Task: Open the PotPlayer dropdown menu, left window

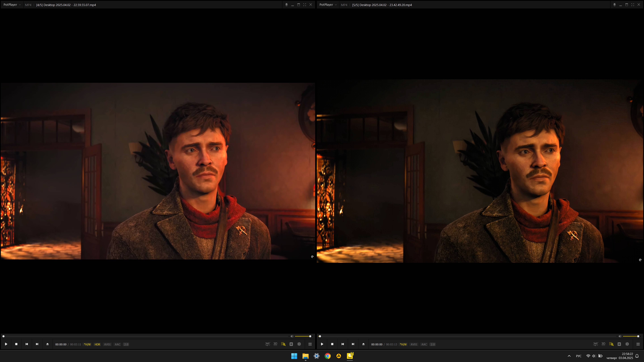Action: tap(12, 4)
